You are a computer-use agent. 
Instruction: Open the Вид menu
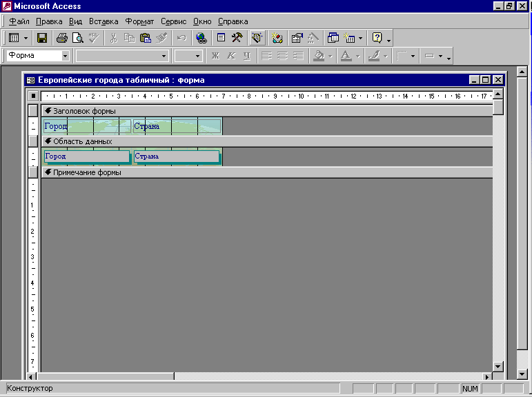click(75, 21)
